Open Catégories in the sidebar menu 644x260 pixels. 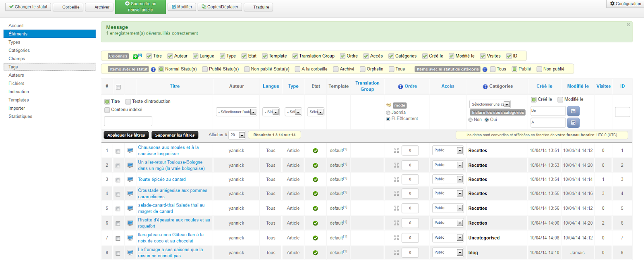(19, 51)
